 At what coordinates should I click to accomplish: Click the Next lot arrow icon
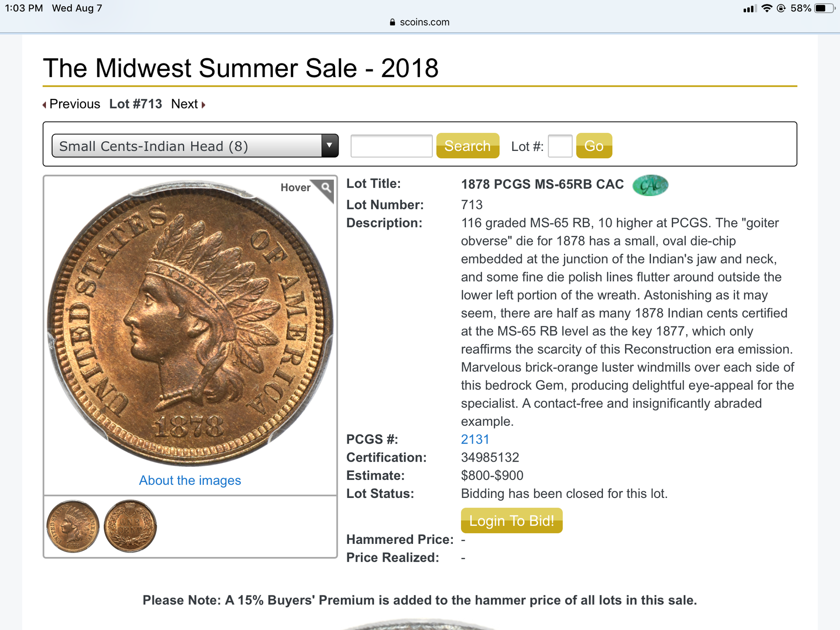point(203,105)
